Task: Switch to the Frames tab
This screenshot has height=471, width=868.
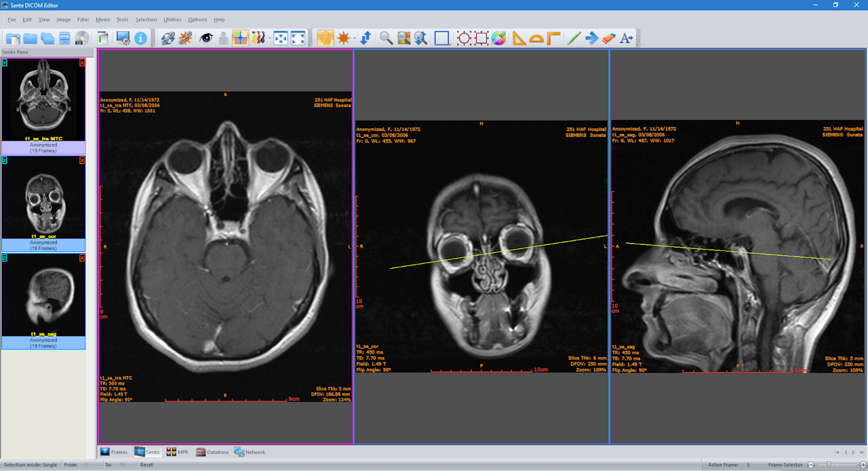Action: 114,452
